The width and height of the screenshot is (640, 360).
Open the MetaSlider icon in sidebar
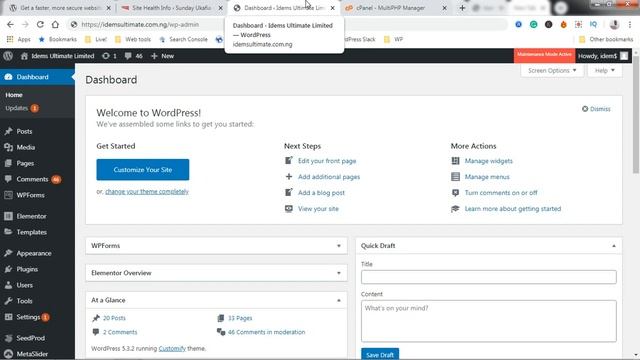pyautogui.click(x=8, y=354)
